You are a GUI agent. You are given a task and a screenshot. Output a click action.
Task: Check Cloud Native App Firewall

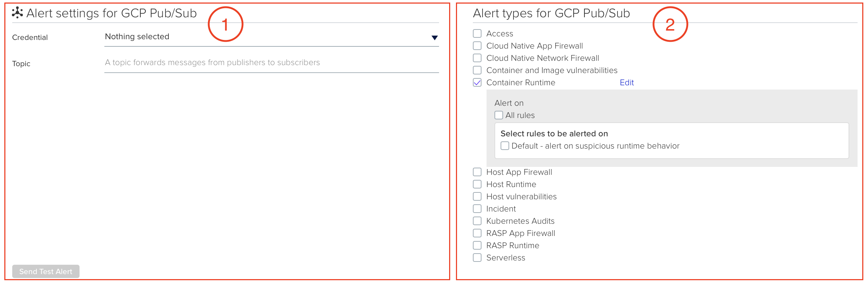[x=477, y=46]
